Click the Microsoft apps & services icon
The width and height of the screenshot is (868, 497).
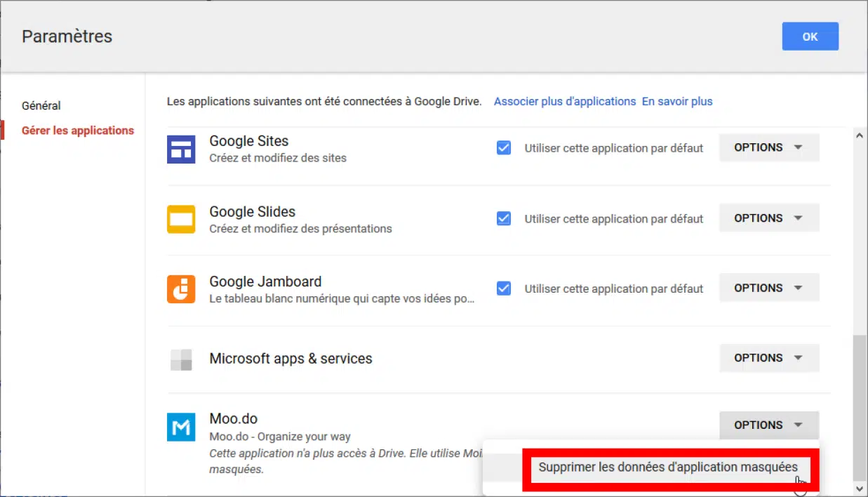181,359
